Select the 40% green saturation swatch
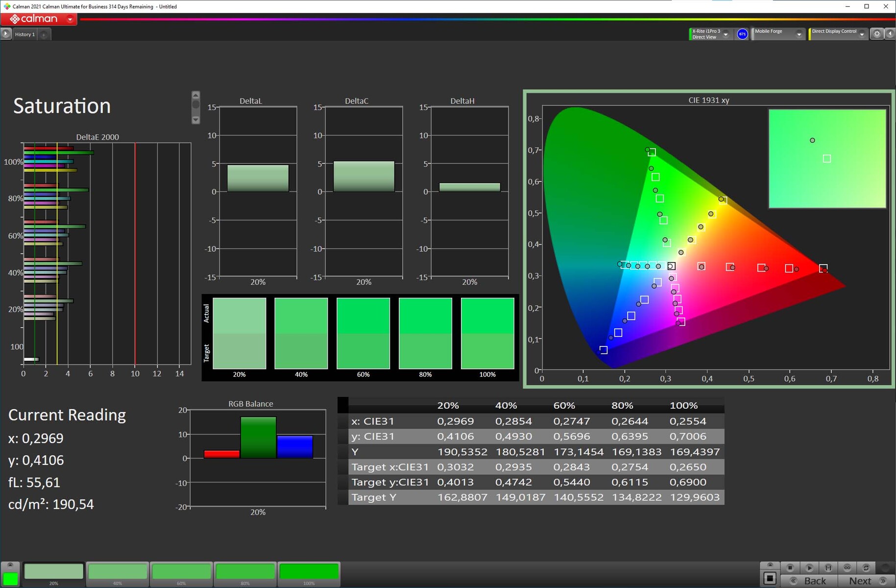 pyautogui.click(x=118, y=572)
